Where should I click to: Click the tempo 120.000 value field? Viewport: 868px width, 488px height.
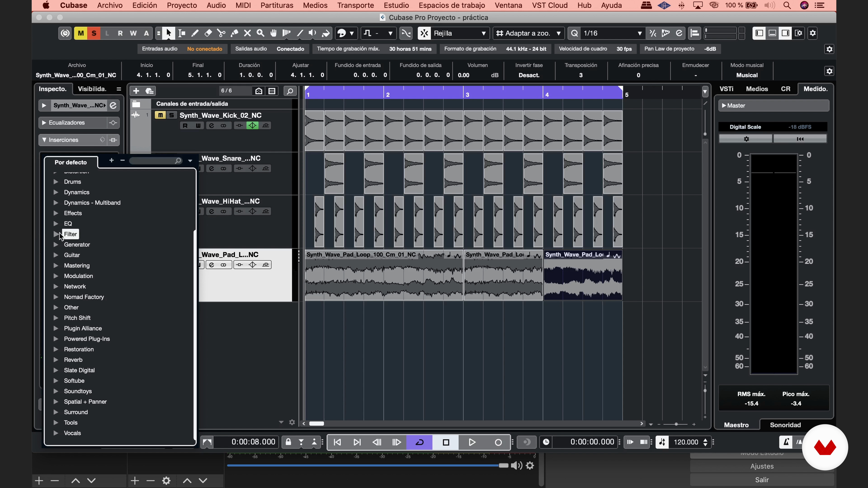click(x=686, y=442)
